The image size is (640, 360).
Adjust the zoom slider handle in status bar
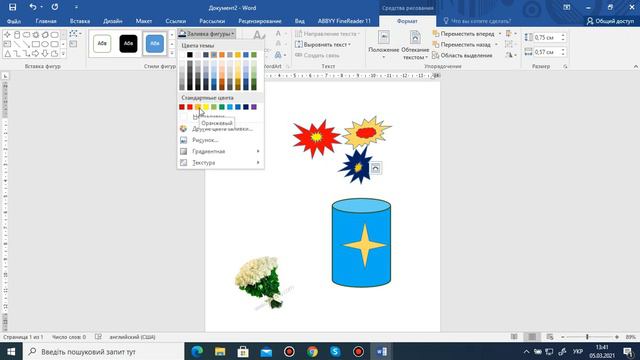pos(587,337)
